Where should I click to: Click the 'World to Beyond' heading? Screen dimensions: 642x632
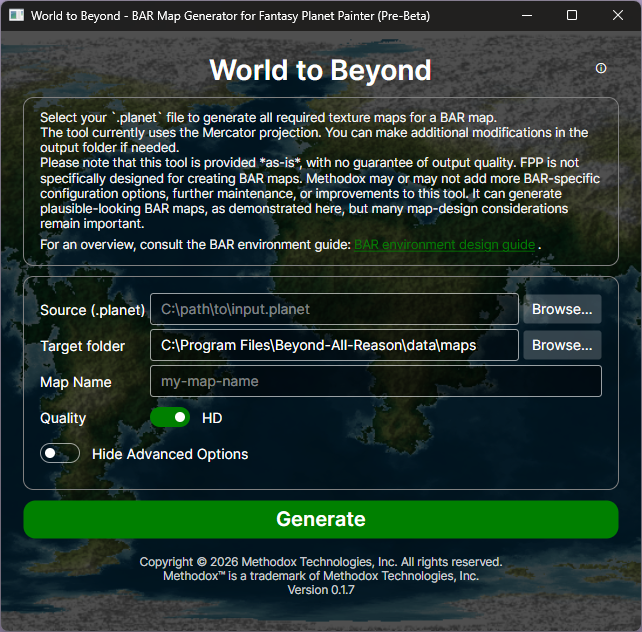[320, 70]
